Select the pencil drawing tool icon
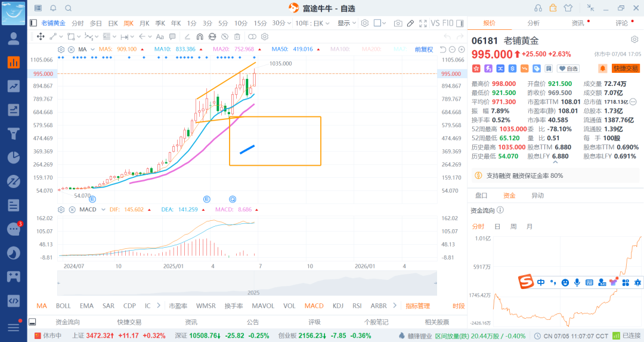The height and width of the screenshot is (342, 644). pyautogui.click(x=410, y=23)
